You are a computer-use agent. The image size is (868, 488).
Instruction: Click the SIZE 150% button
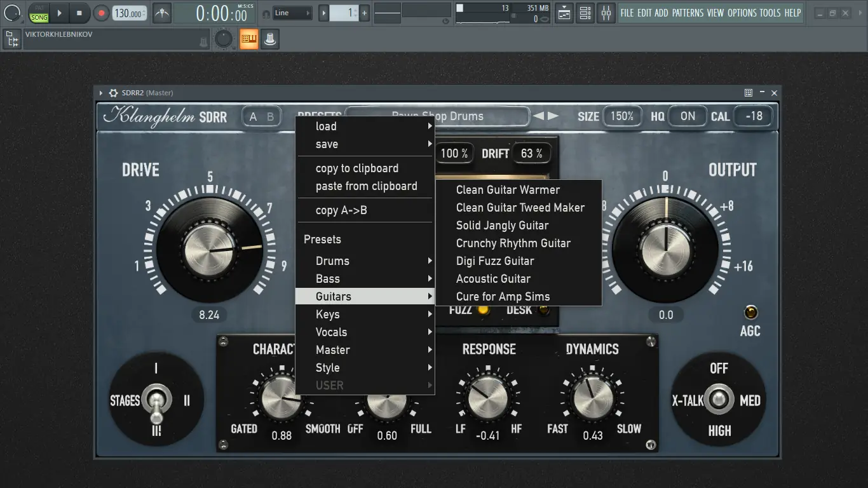coord(622,116)
